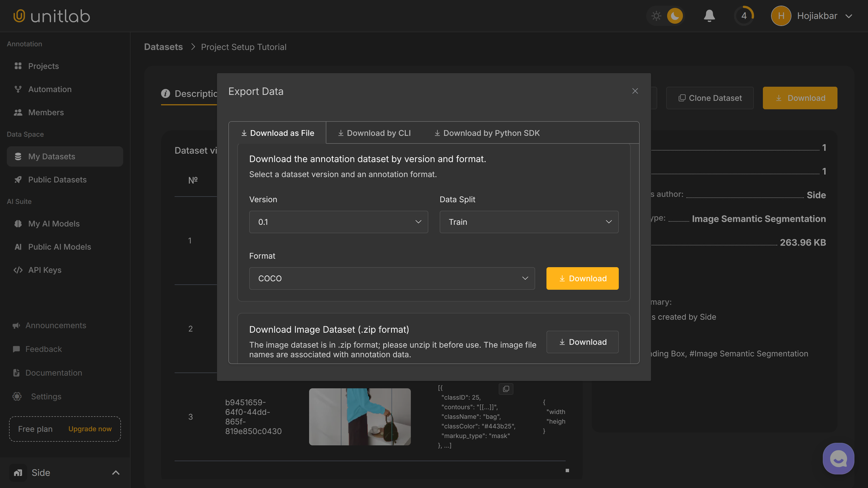Copy the annotation JSON with copy icon
Screen dimensions: 868x488
tap(506, 389)
